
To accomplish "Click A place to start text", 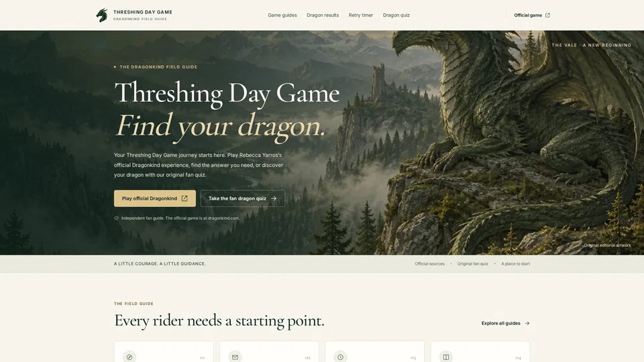I will 515,264.
